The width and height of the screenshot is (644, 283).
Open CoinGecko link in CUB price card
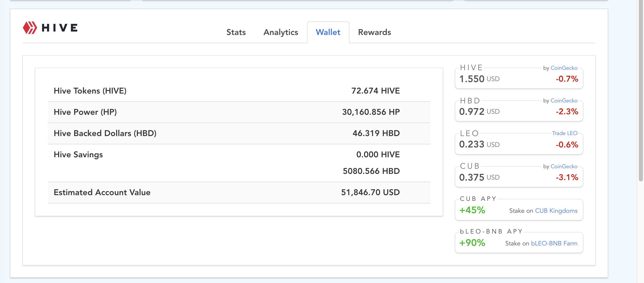pos(564,166)
